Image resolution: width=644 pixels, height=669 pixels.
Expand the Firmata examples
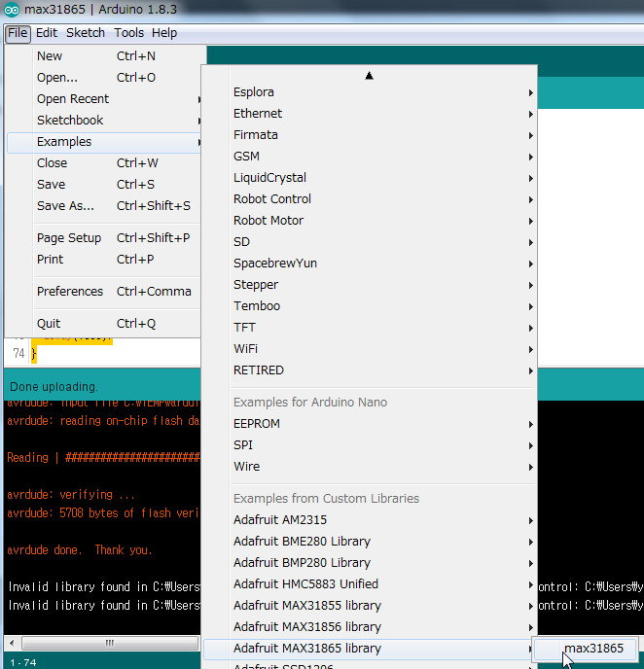coord(370,135)
